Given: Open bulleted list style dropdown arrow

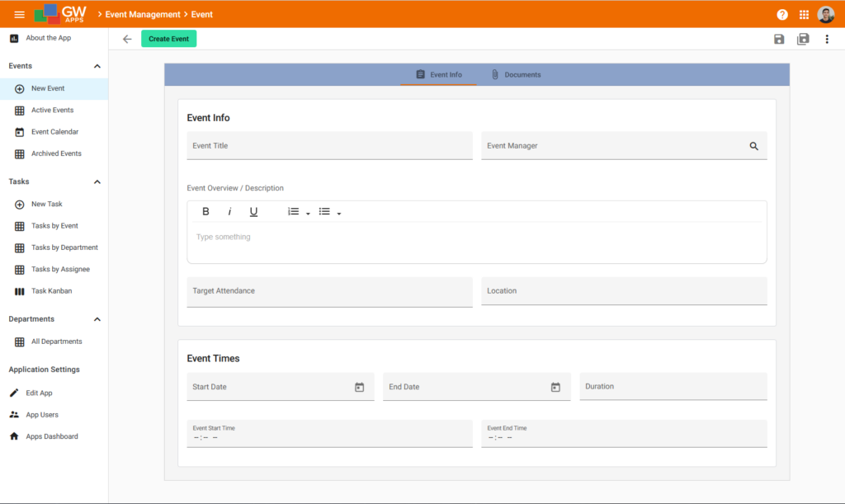Looking at the screenshot, I should tap(339, 214).
